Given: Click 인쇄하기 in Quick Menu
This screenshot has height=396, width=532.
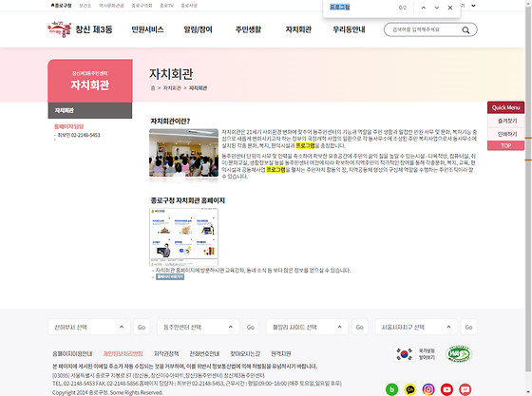Looking at the screenshot, I should pos(505,134).
